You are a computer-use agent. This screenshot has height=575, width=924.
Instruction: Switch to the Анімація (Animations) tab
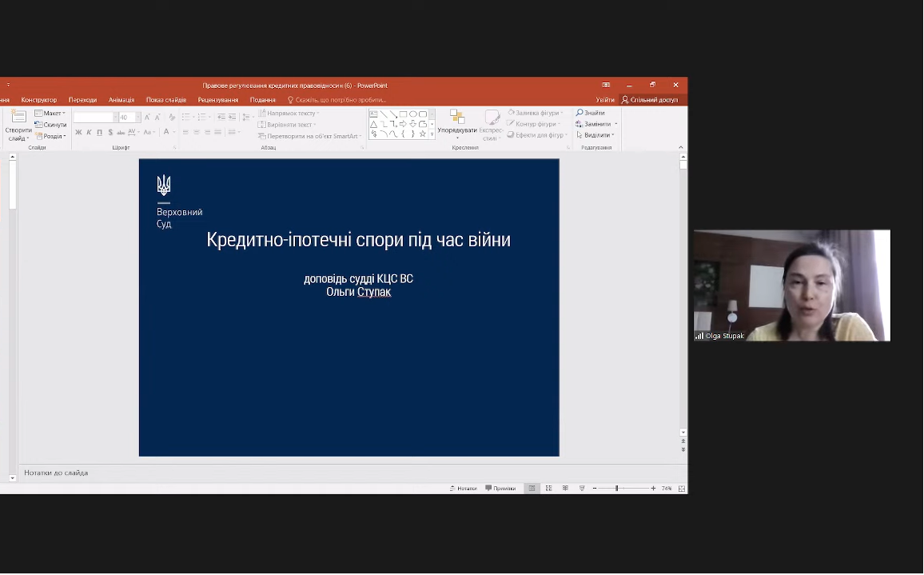[121, 100]
